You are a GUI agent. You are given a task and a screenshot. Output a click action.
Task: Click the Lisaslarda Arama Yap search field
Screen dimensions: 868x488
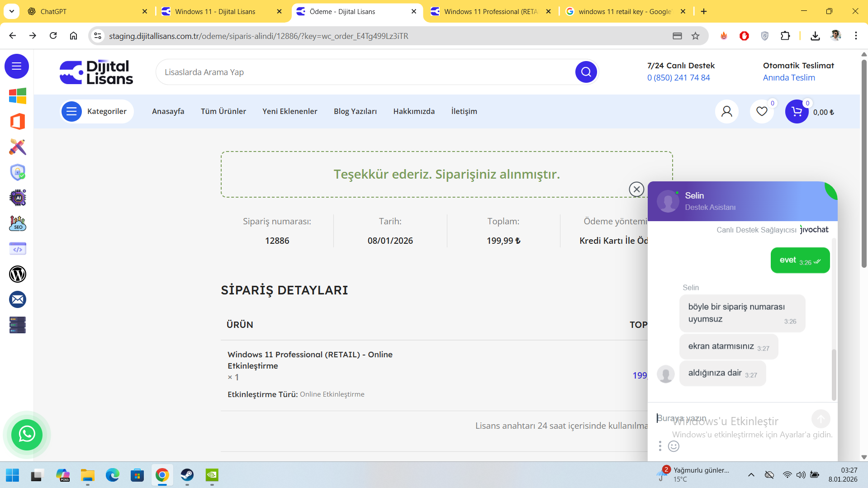[366, 72]
